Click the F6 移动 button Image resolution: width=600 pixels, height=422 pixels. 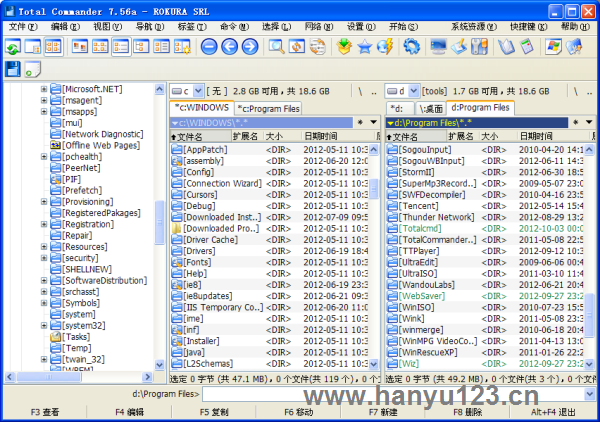point(298,412)
